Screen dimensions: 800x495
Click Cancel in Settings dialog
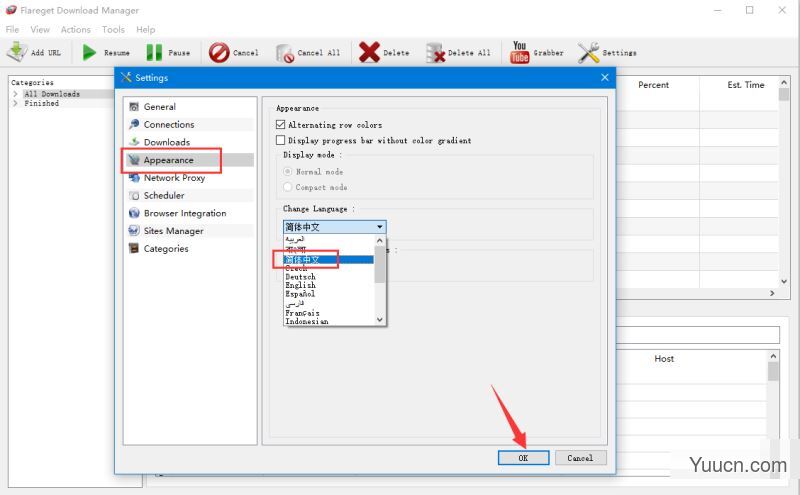pyautogui.click(x=581, y=458)
